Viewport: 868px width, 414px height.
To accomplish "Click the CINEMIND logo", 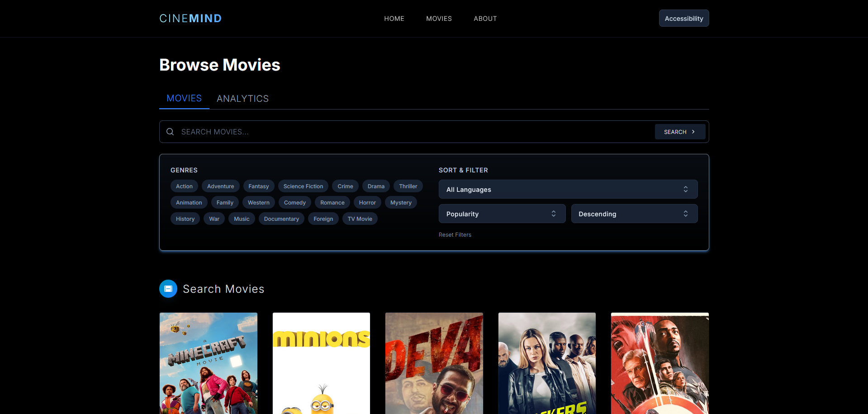I will [190, 18].
